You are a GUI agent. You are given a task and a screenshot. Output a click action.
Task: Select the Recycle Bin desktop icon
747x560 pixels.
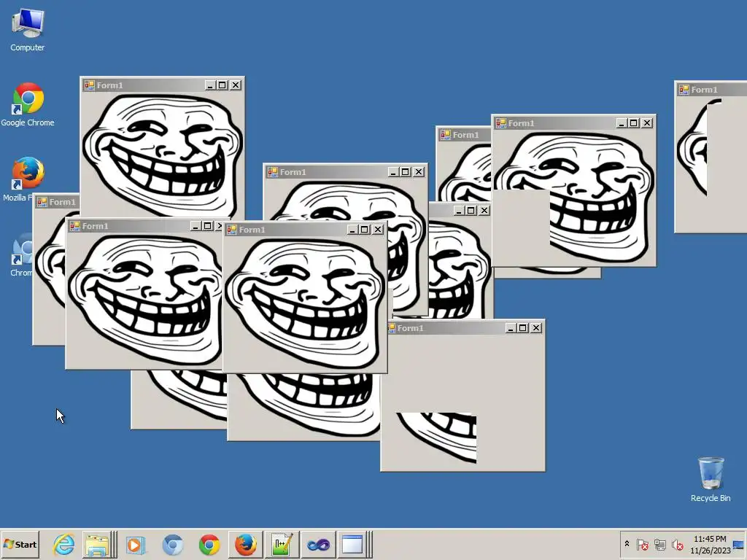[711, 479]
